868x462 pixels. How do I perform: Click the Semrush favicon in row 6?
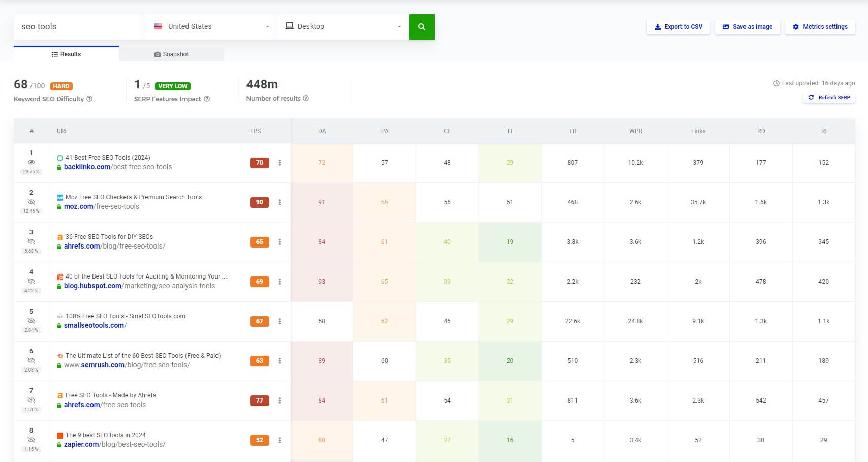(x=60, y=356)
